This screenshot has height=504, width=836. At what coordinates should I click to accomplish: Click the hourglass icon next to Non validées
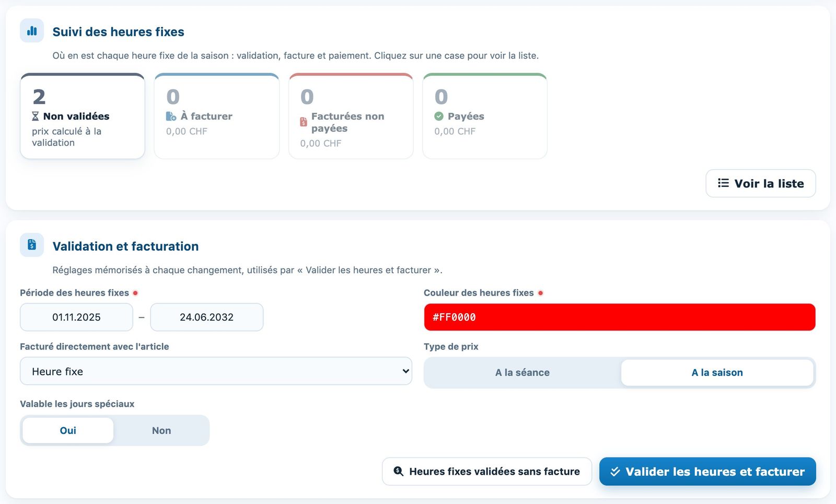click(36, 116)
